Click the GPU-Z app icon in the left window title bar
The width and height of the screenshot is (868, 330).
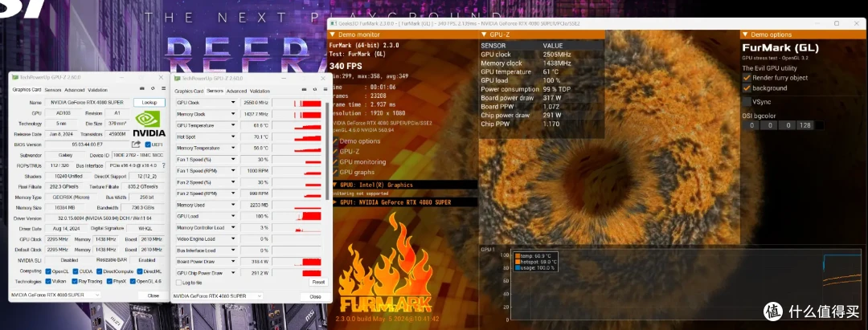pyautogui.click(x=15, y=78)
